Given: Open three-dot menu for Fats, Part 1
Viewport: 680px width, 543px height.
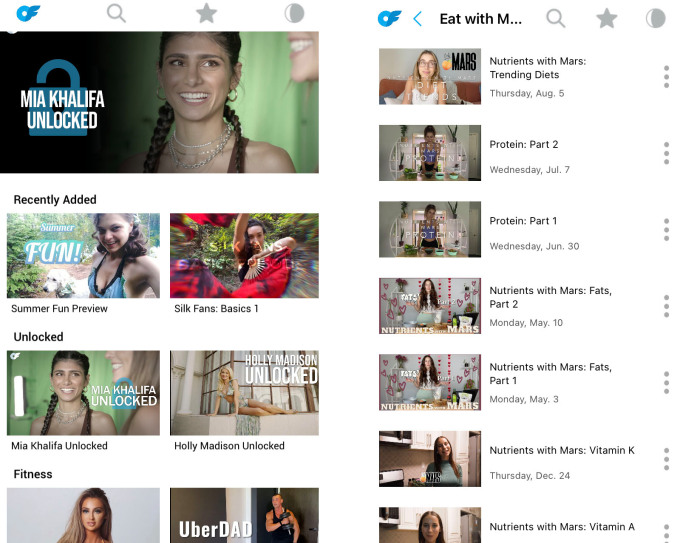Looking at the screenshot, I should pos(666,382).
